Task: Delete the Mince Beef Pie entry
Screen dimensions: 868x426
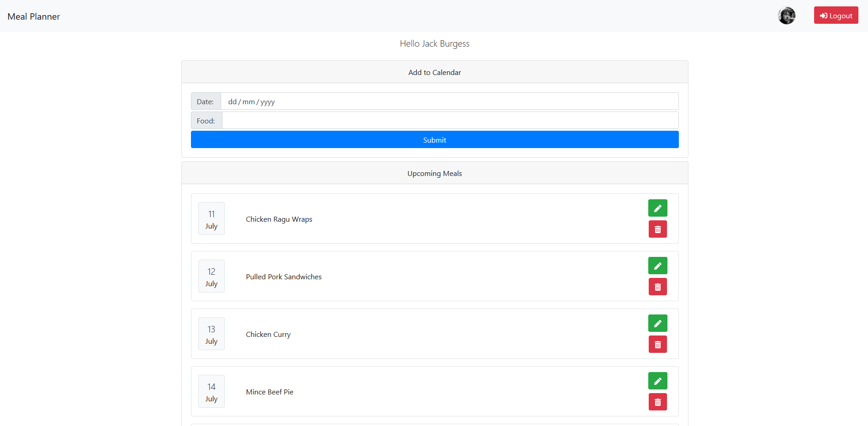Action: 657,402
